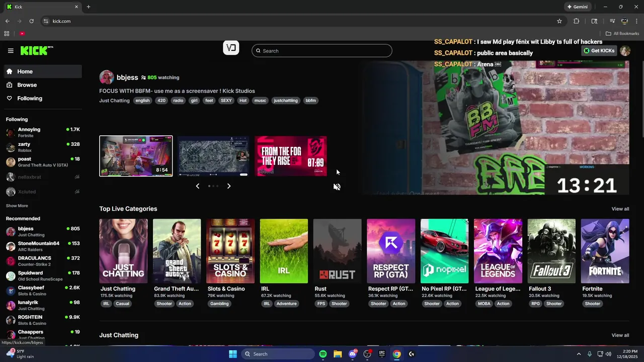The width and height of the screenshot is (644, 362).
Task: Open Spuidward recommended channel
Action: pyautogui.click(x=43, y=276)
